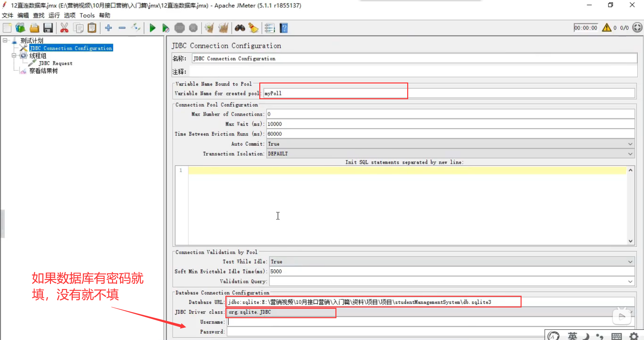Open the 选项 menu
This screenshot has width=644, height=340.
(70, 15)
